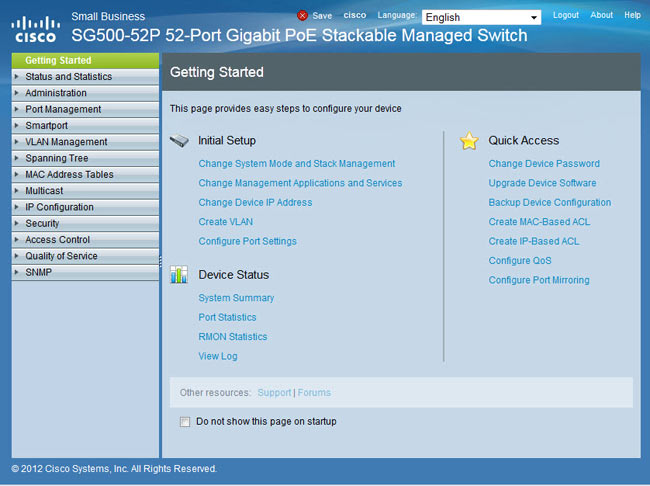Open the Port Statistics link
Image resolution: width=650 pixels, height=486 pixels.
[x=227, y=317]
